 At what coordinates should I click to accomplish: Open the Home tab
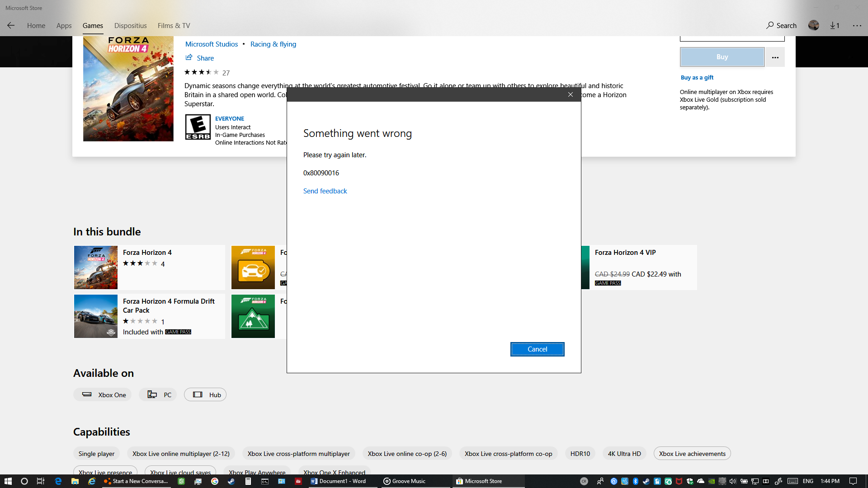[36, 26]
